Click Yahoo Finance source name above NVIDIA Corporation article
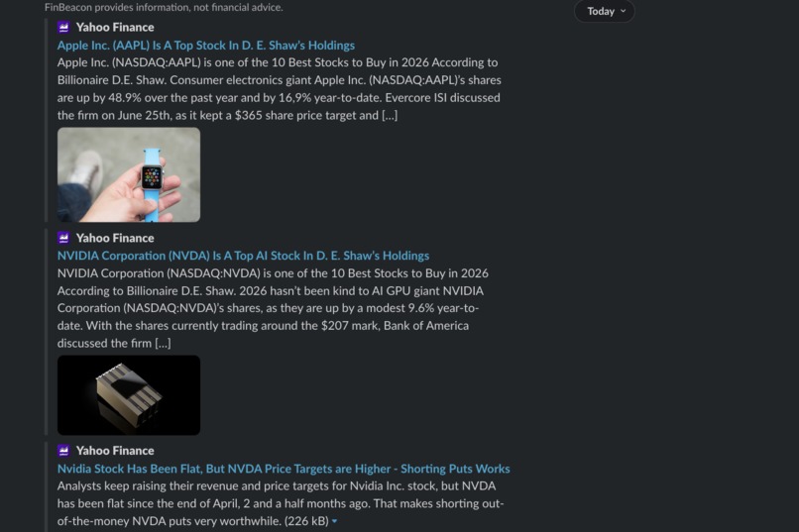 [x=115, y=238]
